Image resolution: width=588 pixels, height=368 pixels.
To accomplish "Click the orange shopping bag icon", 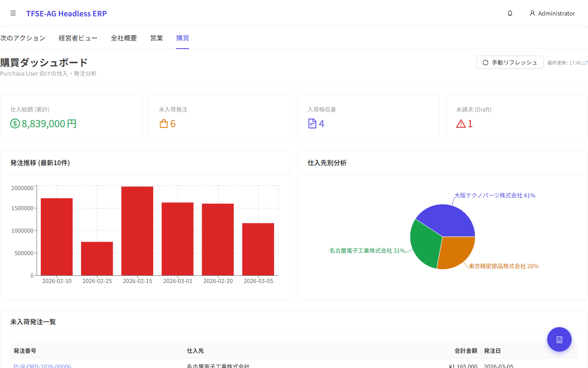I will (164, 123).
